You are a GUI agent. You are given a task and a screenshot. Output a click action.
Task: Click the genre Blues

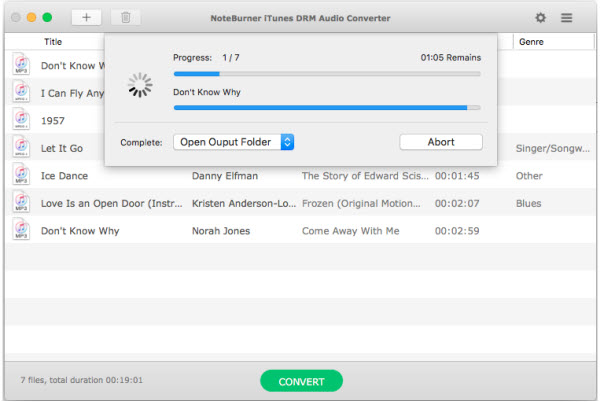(528, 203)
